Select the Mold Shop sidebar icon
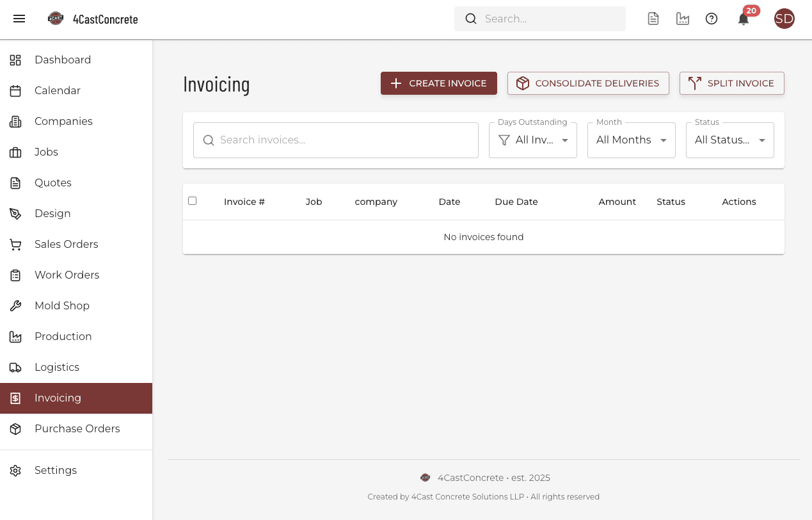The width and height of the screenshot is (812, 520). pos(15,305)
